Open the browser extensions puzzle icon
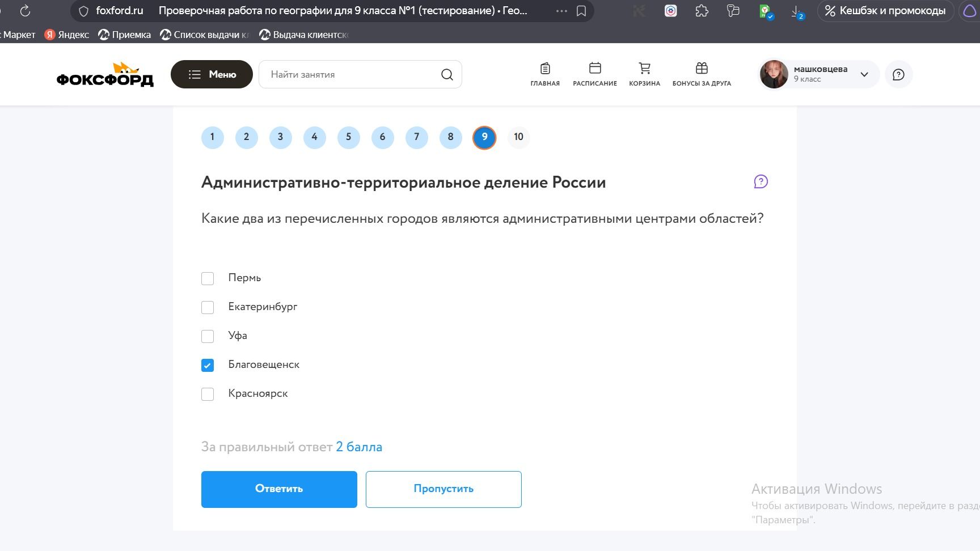This screenshot has height=551, width=980. [702, 11]
